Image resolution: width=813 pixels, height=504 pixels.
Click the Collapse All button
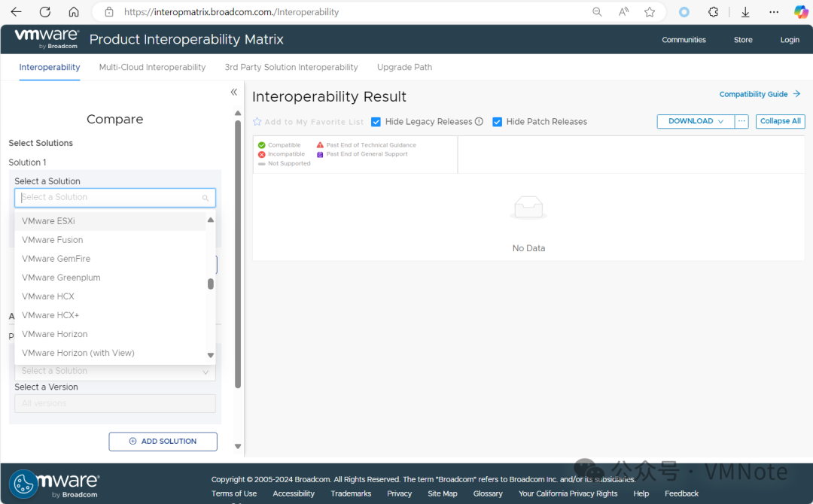pyautogui.click(x=781, y=121)
